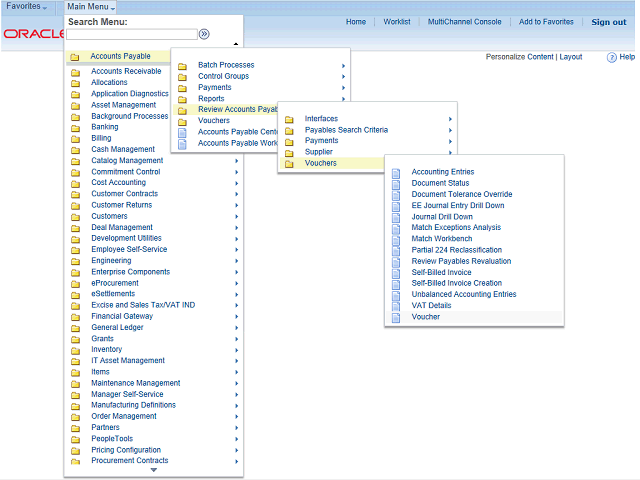Open the MultiChannel Console link

pos(464,22)
